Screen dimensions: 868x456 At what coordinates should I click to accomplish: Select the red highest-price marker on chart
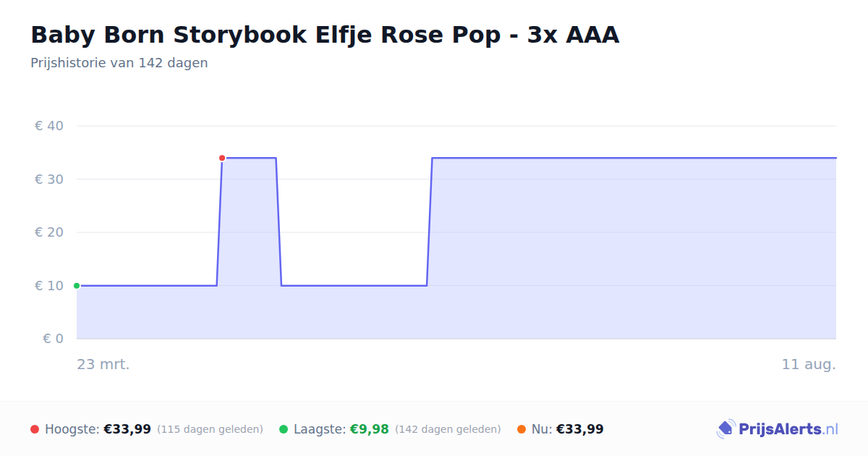[x=222, y=158]
